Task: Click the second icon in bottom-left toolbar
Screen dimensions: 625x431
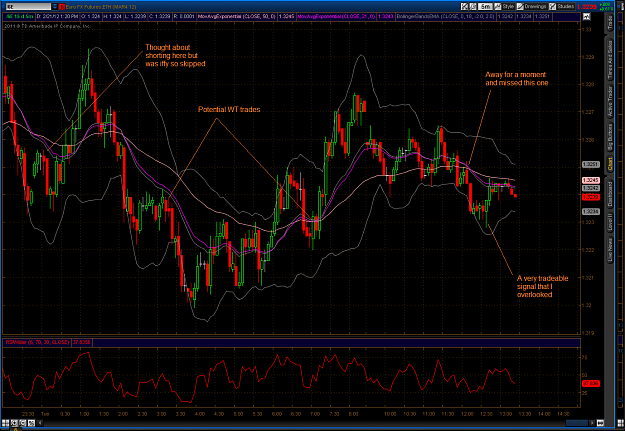Action: pyautogui.click(x=14, y=423)
